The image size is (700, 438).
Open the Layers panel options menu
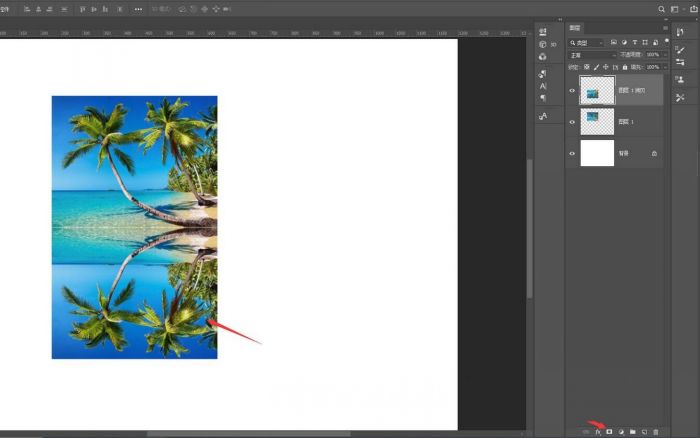pos(667,29)
